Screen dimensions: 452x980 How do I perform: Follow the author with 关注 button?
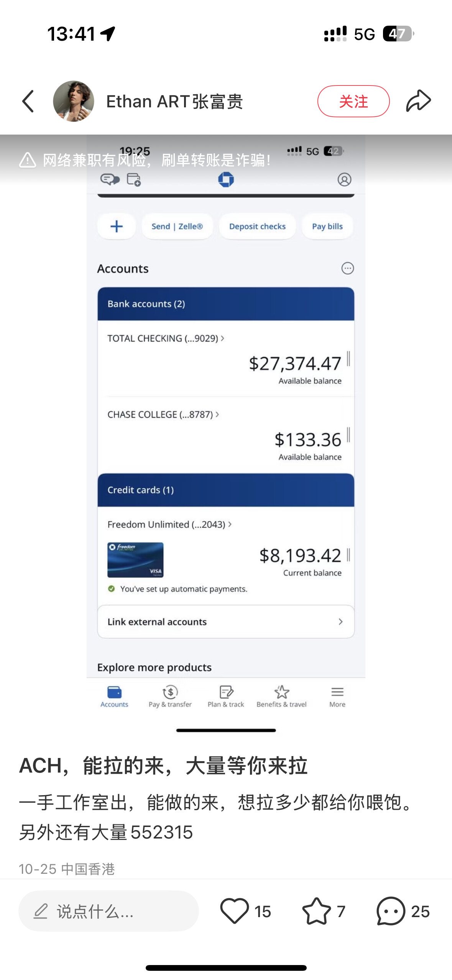point(353,101)
